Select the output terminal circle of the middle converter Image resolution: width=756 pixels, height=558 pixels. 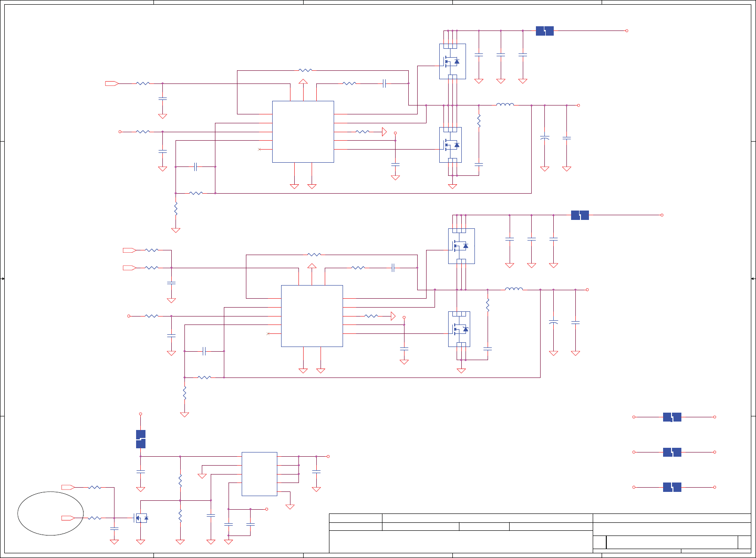coord(587,290)
